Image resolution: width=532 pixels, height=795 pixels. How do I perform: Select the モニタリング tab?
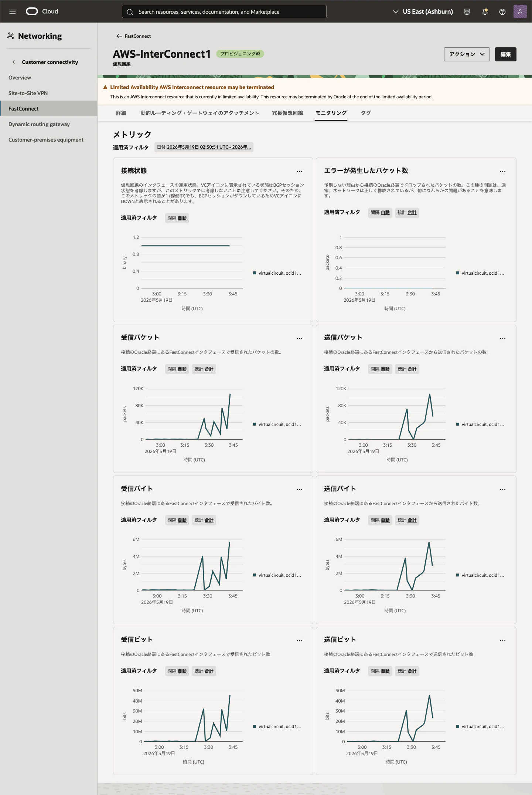coord(331,113)
